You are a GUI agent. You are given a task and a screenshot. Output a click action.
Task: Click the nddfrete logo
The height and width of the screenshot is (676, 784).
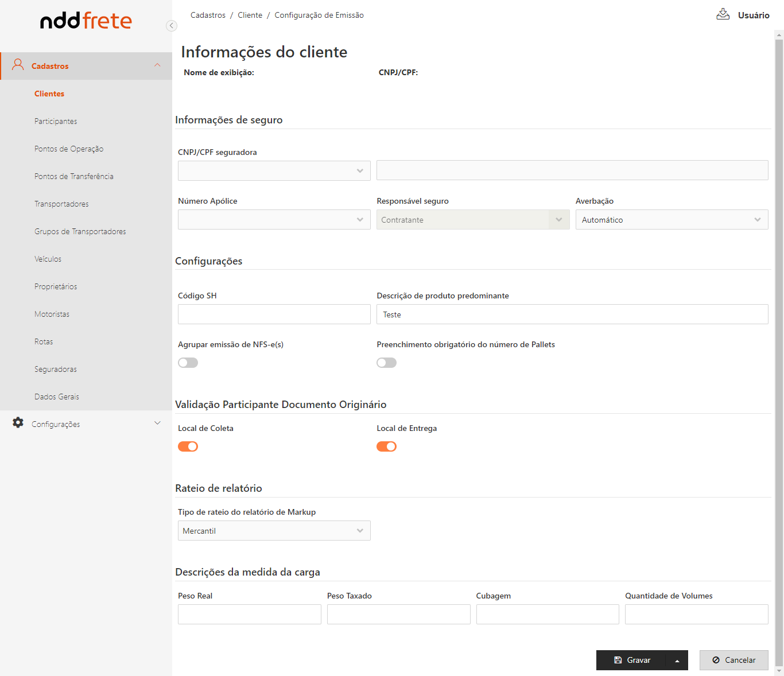86,21
